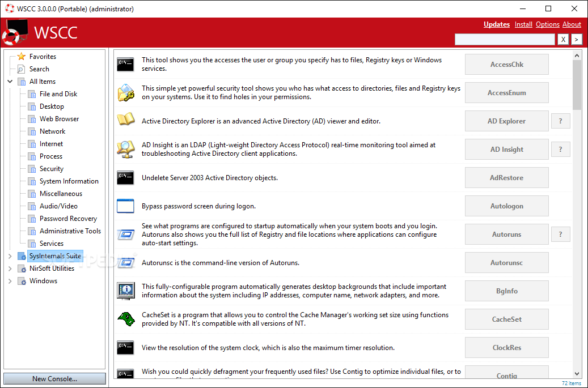Image resolution: width=588 pixels, height=388 pixels.
Task: Click the Security page icon
Action: [32, 169]
